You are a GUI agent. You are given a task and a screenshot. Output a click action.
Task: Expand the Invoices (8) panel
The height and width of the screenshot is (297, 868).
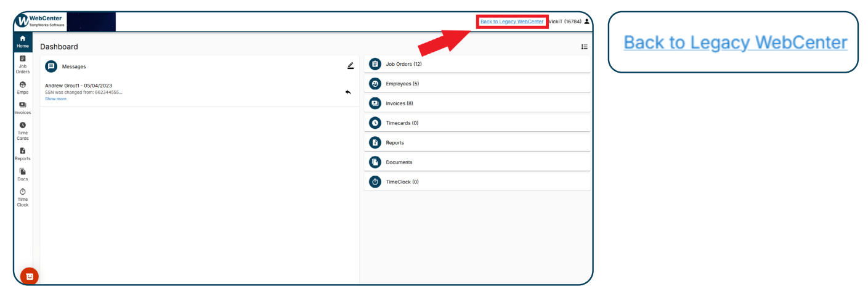[x=477, y=104]
